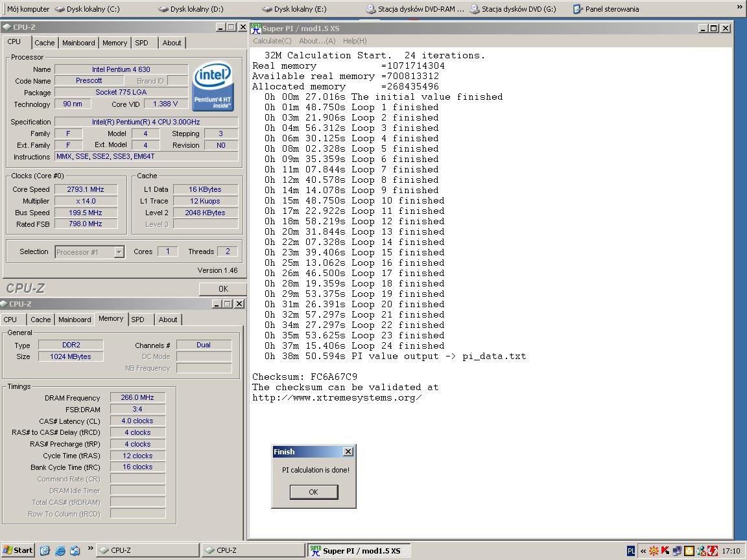
Task: Click the xtremesystems.org URL text
Action: pos(337,397)
